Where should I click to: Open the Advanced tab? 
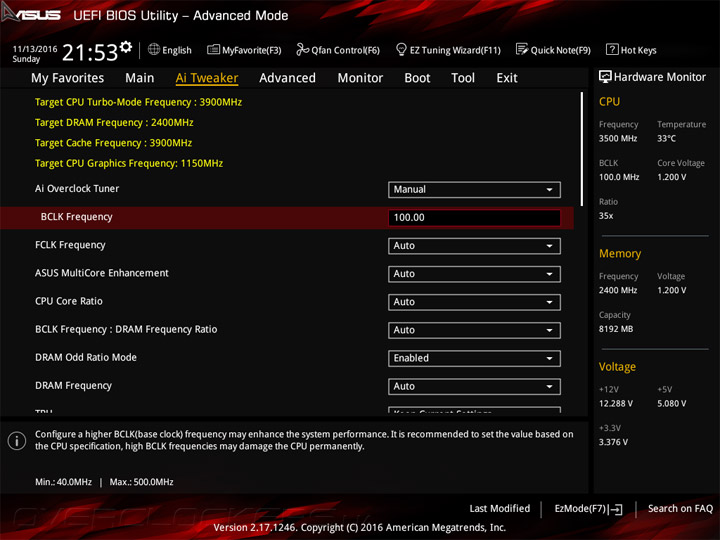(x=287, y=78)
